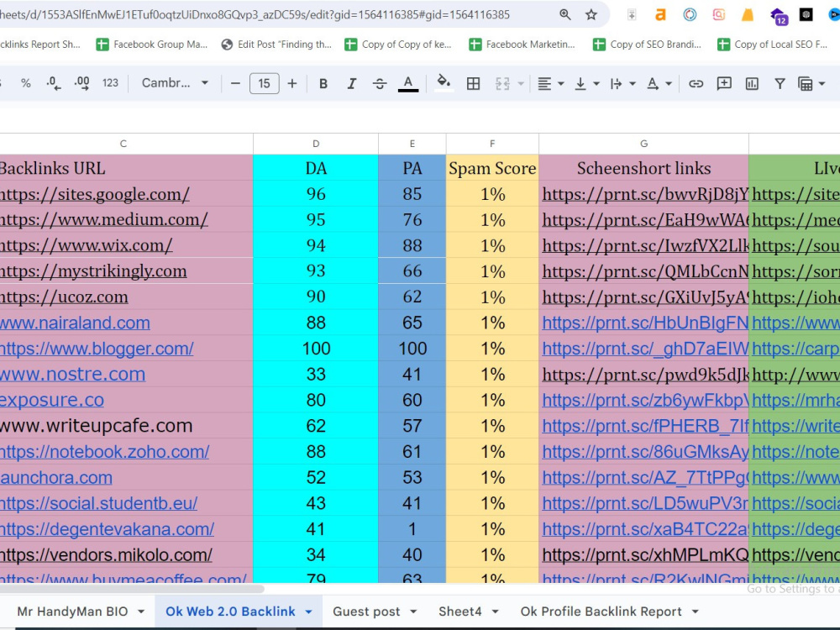The height and width of the screenshot is (630, 840).
Task: Select column G header
Action: click(644, 144)
